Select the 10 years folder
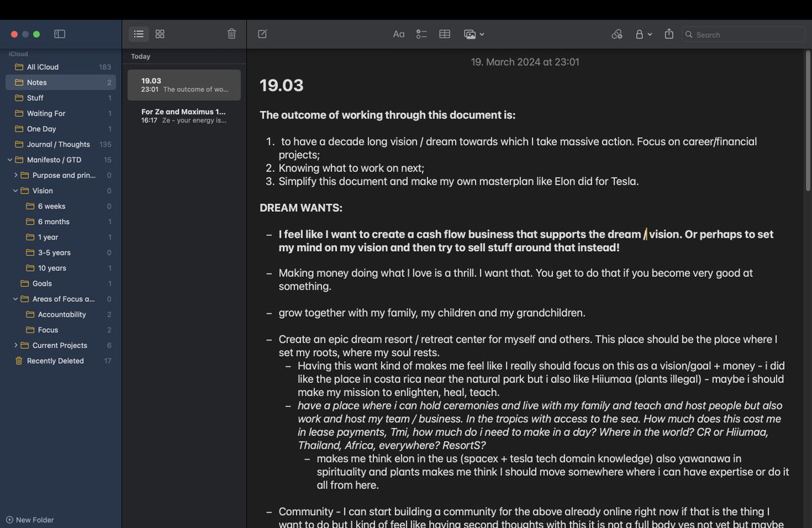This screenshot has height=528, width=812. tap(61, 268)
